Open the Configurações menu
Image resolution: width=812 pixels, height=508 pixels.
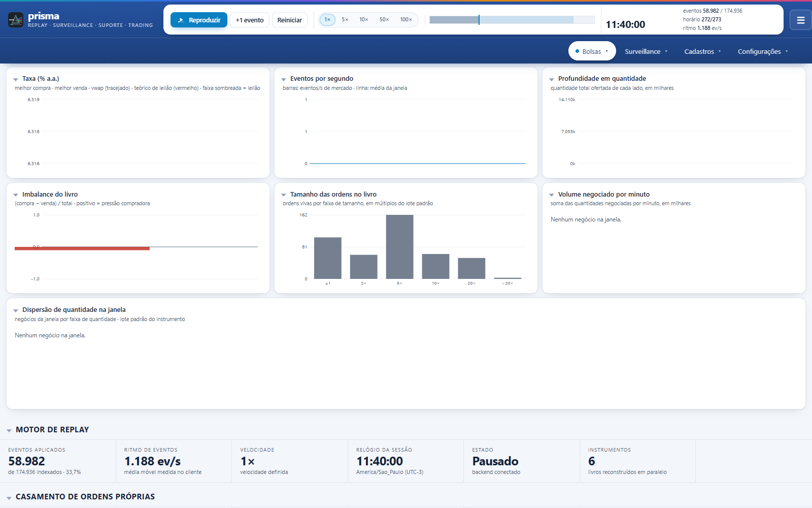point(763,51)
